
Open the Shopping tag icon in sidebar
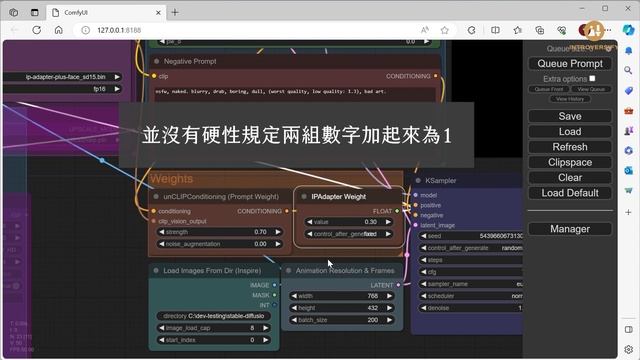(629, 90)
